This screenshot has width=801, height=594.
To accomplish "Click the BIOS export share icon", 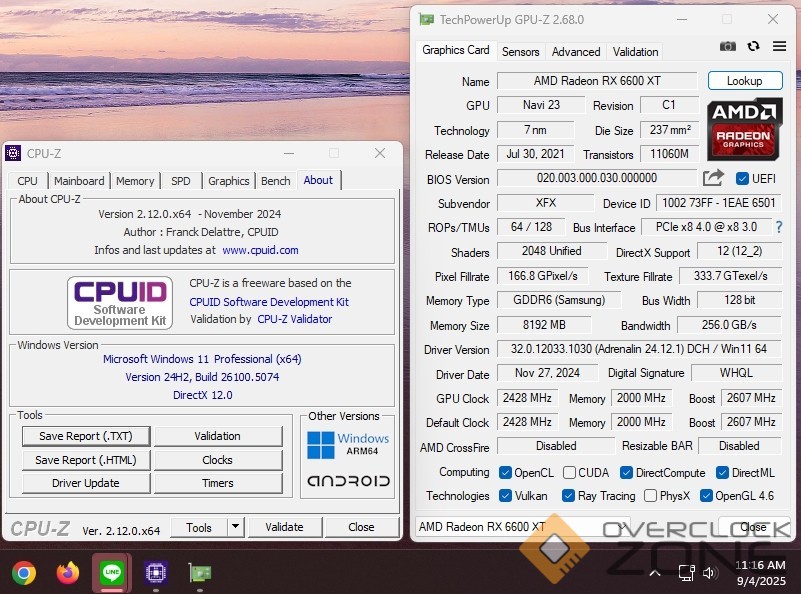I will [713, 178].
